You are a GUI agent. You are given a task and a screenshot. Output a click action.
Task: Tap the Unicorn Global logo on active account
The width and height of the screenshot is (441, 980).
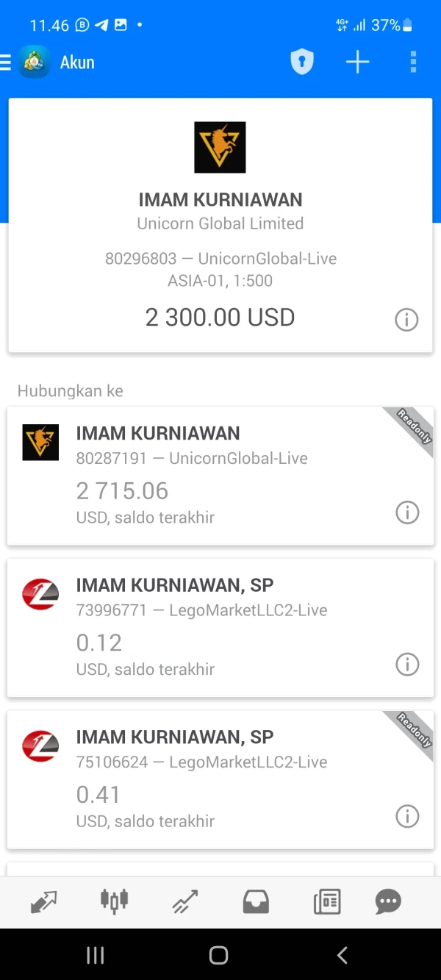pos(220,148)
